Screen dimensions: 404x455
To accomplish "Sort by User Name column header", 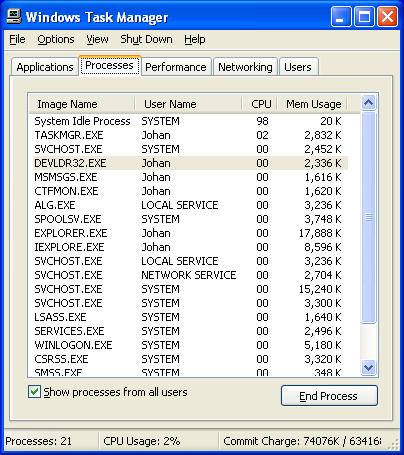I will coord(188,104).
